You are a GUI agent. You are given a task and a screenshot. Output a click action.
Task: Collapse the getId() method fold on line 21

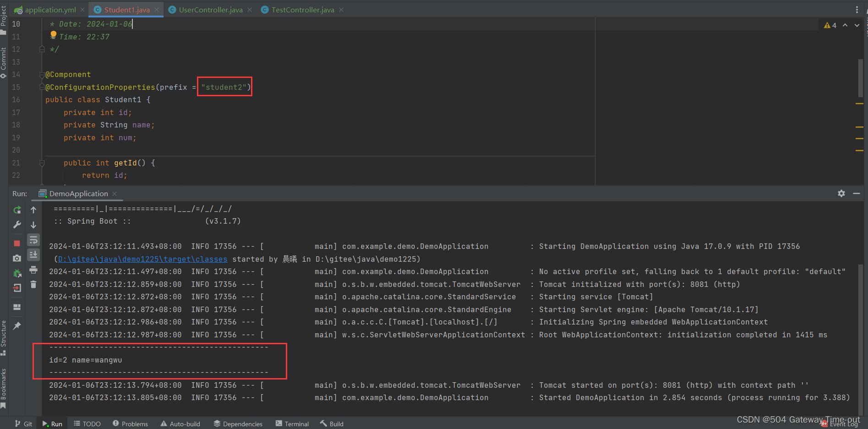[42, 163]
